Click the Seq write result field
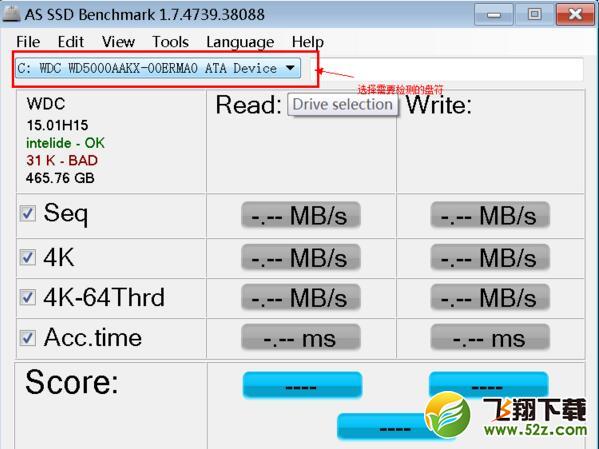Image resolution: width=599 pixels, height=449 pixels. point(490,215)
